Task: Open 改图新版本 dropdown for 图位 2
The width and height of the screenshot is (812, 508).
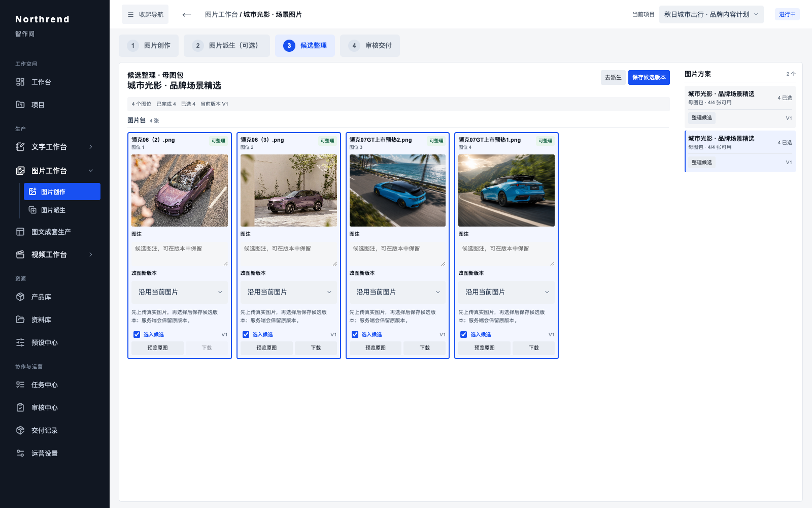Action: pos(289,292)
